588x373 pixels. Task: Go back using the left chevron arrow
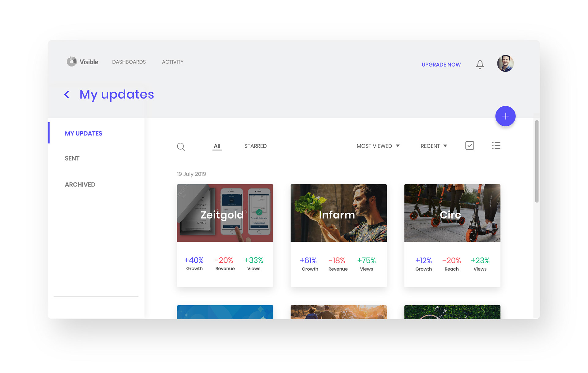click(66, 94)
